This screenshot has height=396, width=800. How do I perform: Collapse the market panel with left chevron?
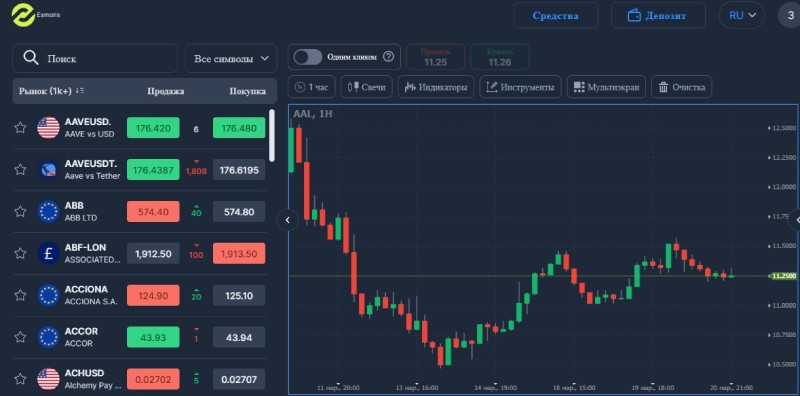pos(288,220)
